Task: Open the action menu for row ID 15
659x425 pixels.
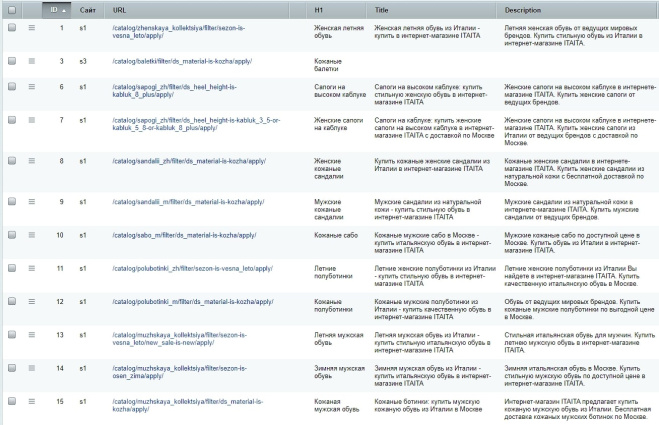Action: [31, 401]
